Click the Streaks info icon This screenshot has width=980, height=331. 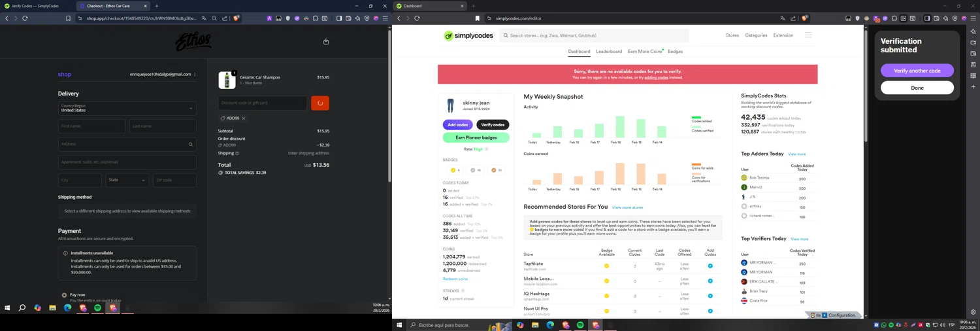coord(463,291)
